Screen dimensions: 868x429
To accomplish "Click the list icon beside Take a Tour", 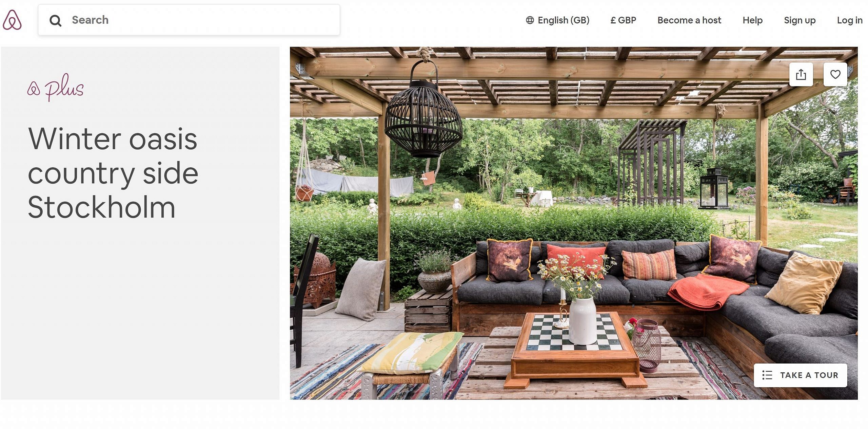I will [767, 375].
